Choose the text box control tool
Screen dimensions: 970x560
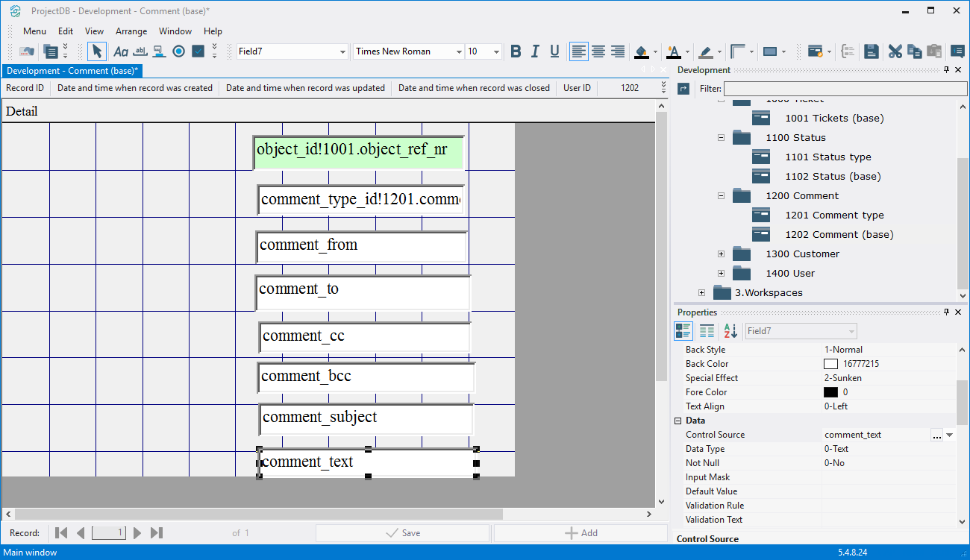140,51
